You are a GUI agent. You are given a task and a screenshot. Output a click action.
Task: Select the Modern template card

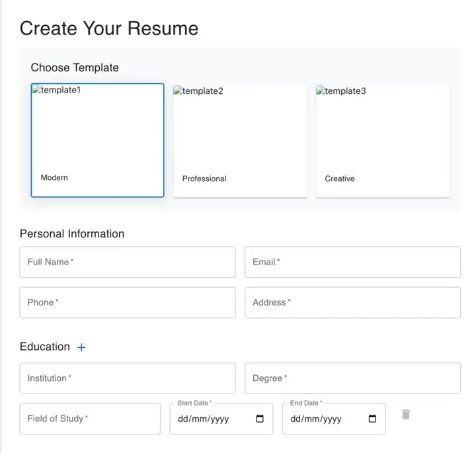click(x=97, y=140)
